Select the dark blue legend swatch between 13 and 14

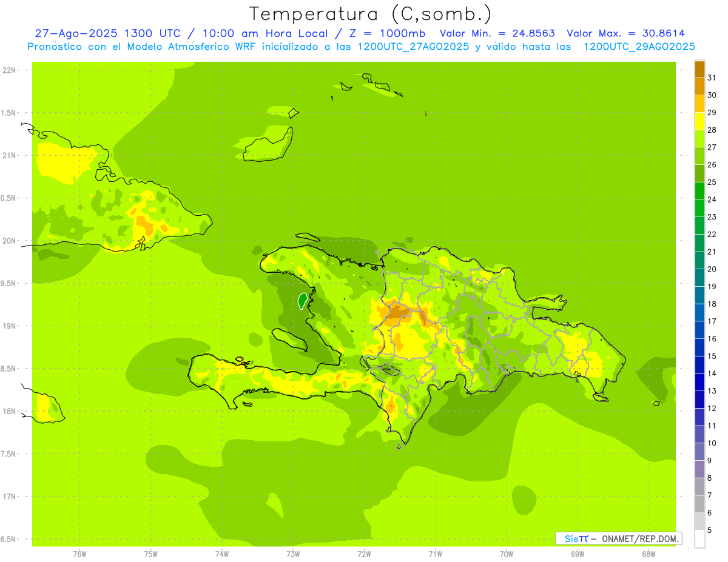pos(699,383)
